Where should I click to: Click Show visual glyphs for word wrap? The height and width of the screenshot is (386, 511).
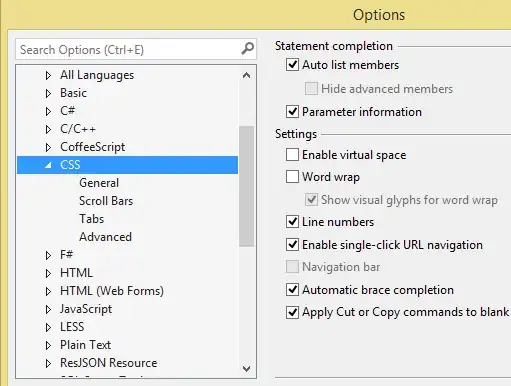coord(311,200)
